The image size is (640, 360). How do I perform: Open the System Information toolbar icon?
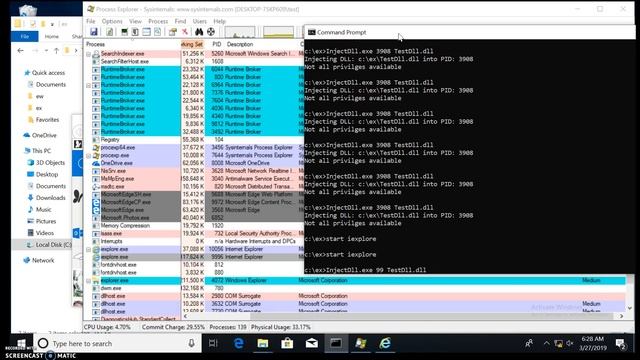tap(124, 32)
